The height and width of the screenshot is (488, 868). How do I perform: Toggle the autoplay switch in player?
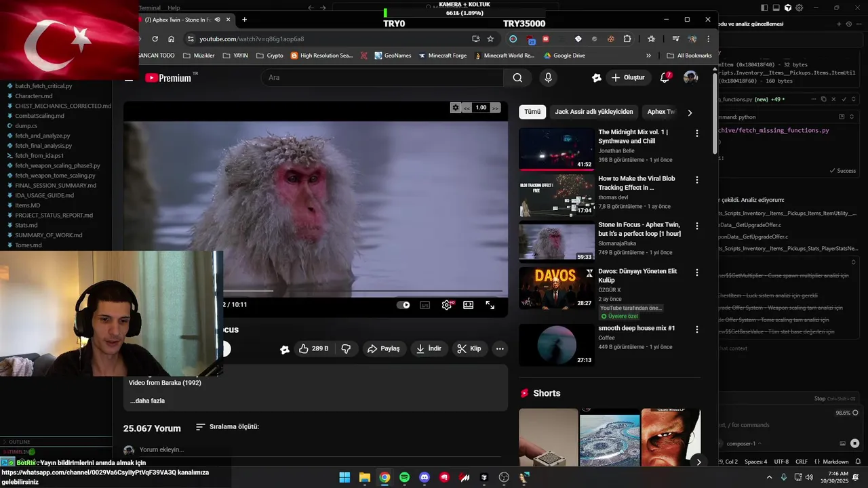[x=403, y=305]
